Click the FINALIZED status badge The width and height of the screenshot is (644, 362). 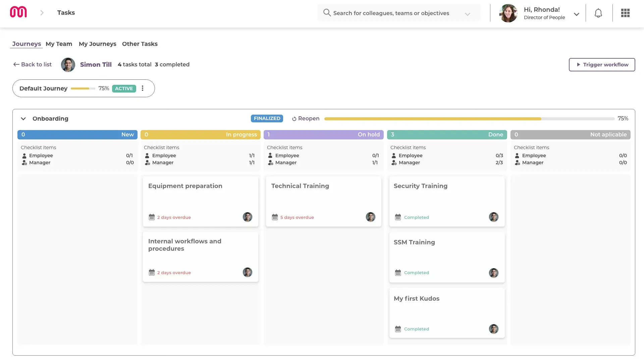(267, 118)
